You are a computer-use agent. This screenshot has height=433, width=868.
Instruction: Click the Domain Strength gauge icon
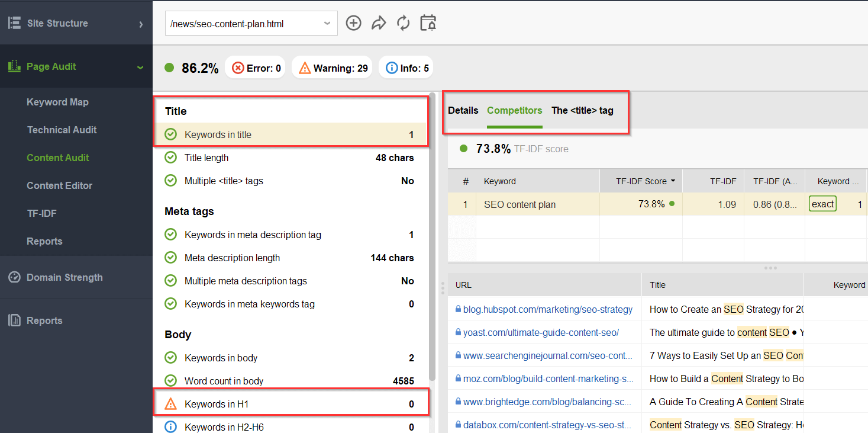point(14,277)
